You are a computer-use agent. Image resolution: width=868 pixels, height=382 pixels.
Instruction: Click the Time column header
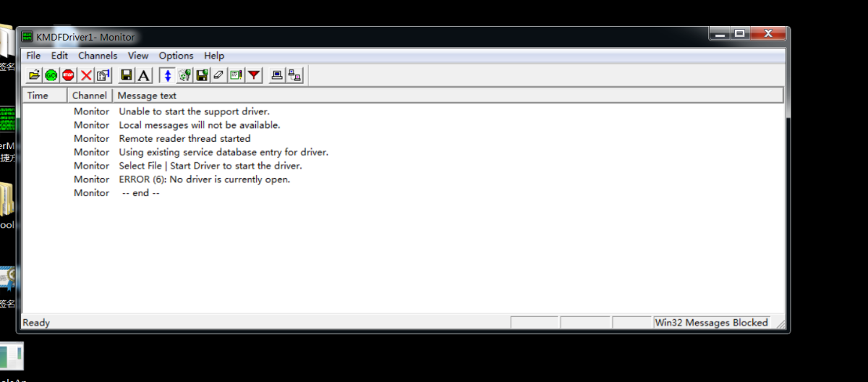point(46,95)
